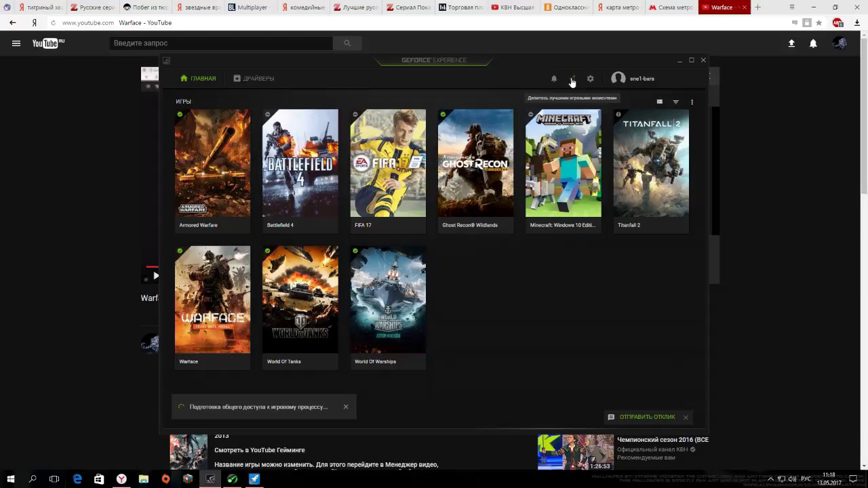Click the green optimized badge on Warface

[180, 251]
